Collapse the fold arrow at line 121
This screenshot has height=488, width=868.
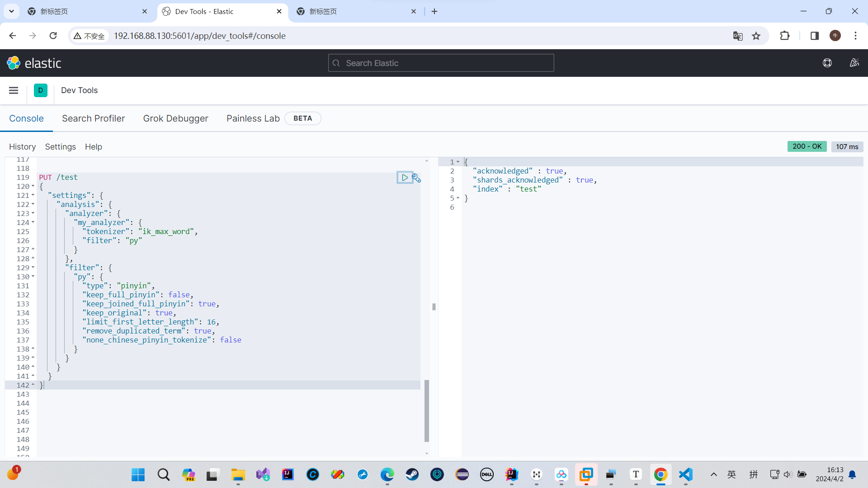[33, 195]
